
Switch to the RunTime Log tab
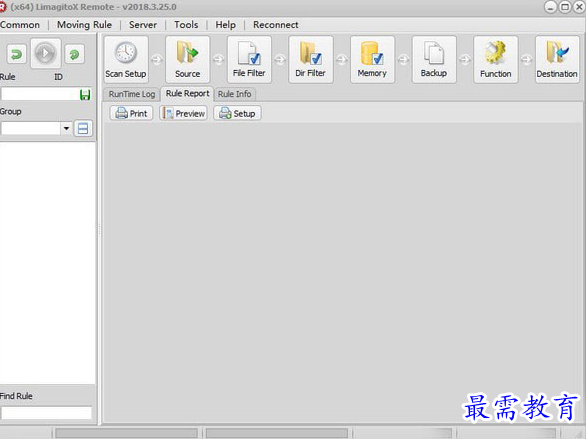(x=132, y=94)
